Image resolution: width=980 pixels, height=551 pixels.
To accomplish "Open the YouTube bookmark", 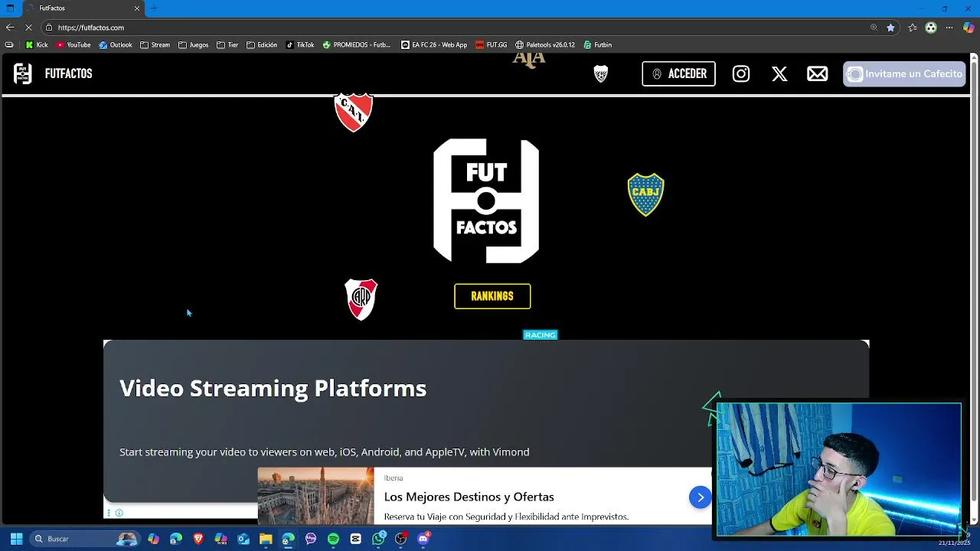I will (x=73, y=44).
